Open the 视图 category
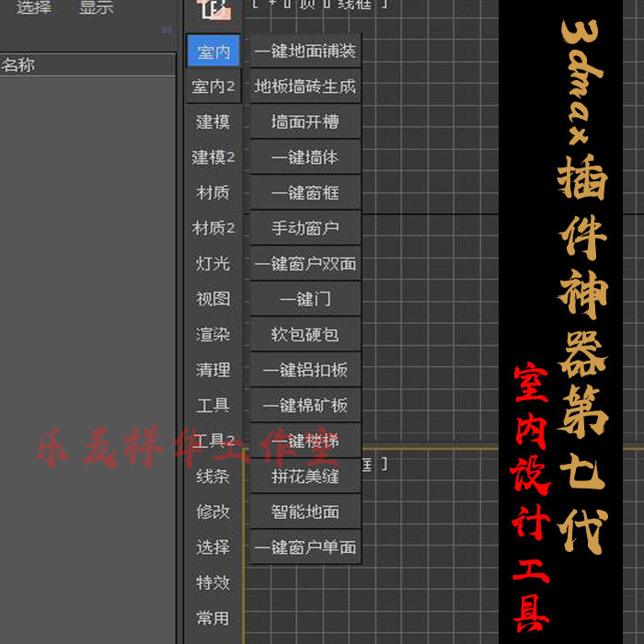This screenshot has height=644, width=644. click(x=213, y=299)
